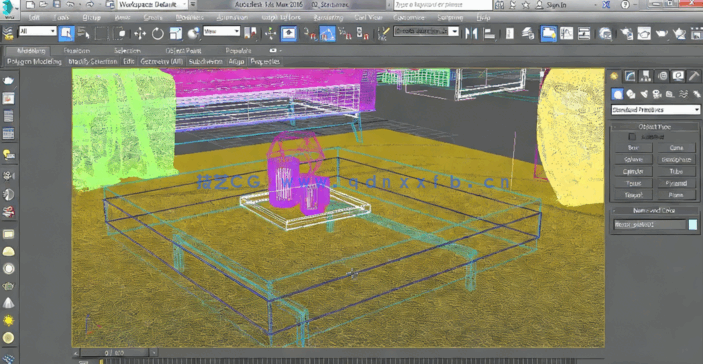This screenshot has height=364, width=703.
Task: Open the Group menu
Action: pos(91,17)
